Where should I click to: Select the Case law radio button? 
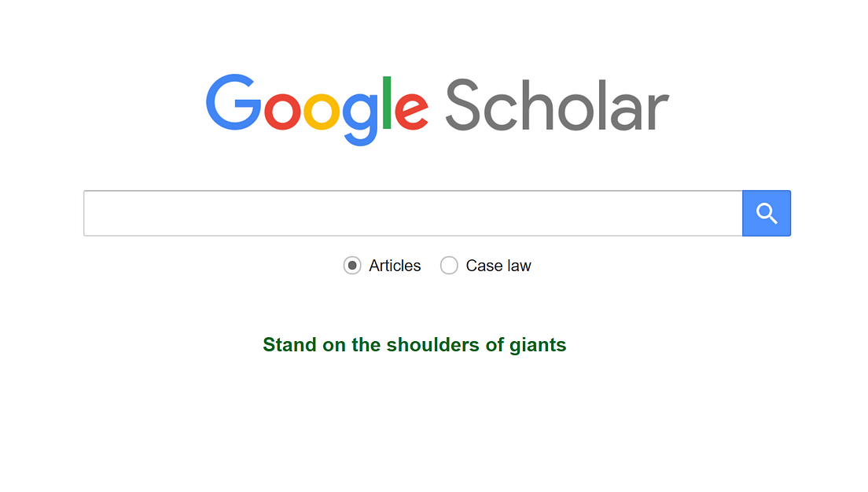[x=449, y=266]
